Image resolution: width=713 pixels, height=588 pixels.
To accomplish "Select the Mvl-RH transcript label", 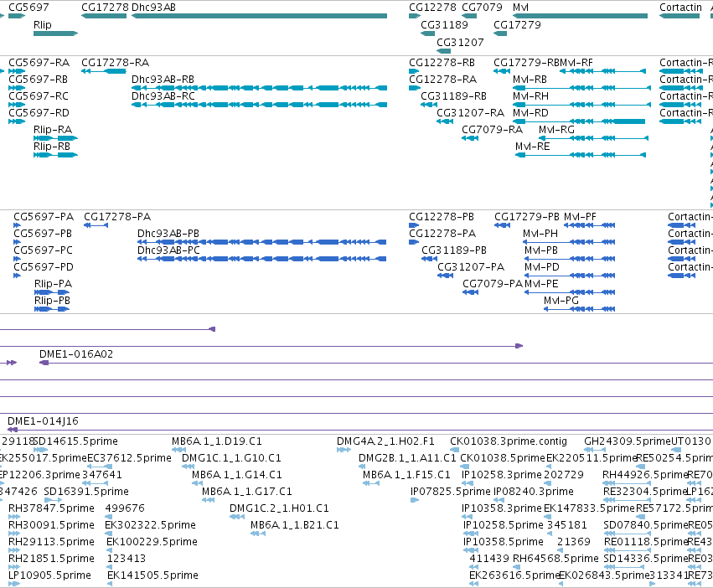I will [x=530, y=96].
